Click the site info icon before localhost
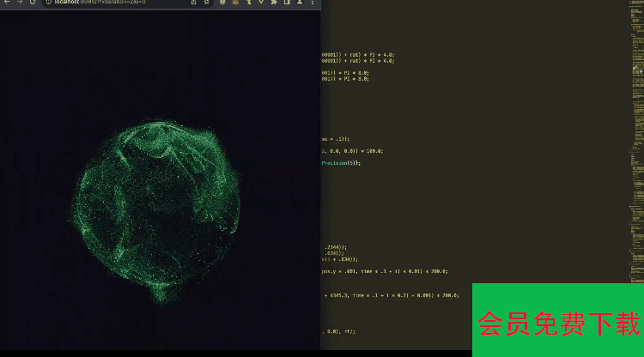Screen dimensions: 644x357 pos(48,3)
